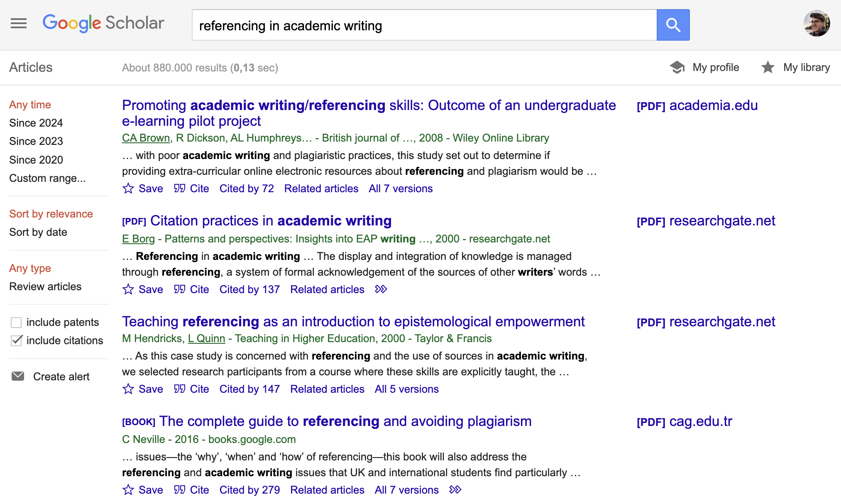Expand more options arrows for Neville book
This screenshot has height=504, width=841.
click(455, 490)
